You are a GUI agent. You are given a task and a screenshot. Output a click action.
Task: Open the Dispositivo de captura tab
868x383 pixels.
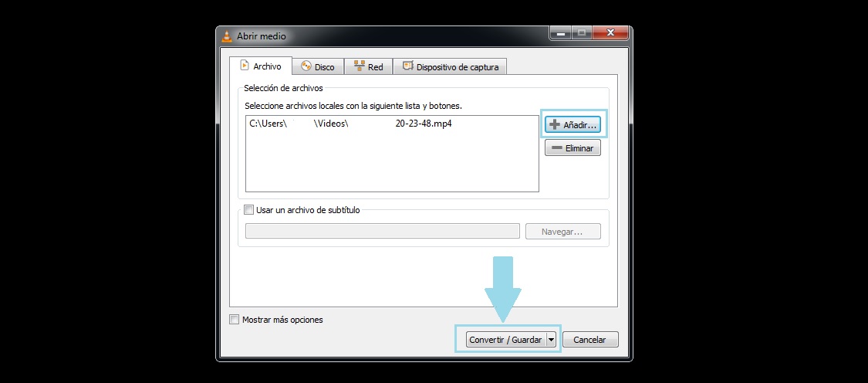pos(450,66)
